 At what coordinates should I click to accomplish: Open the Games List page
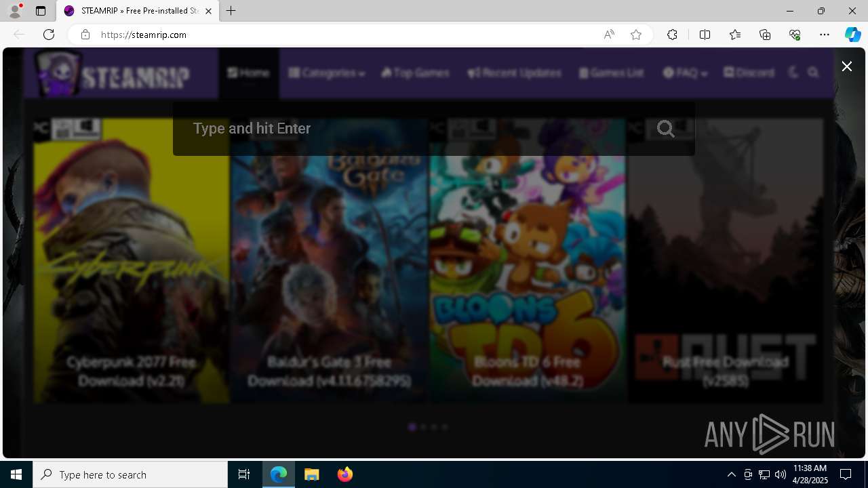coord(611,73)
